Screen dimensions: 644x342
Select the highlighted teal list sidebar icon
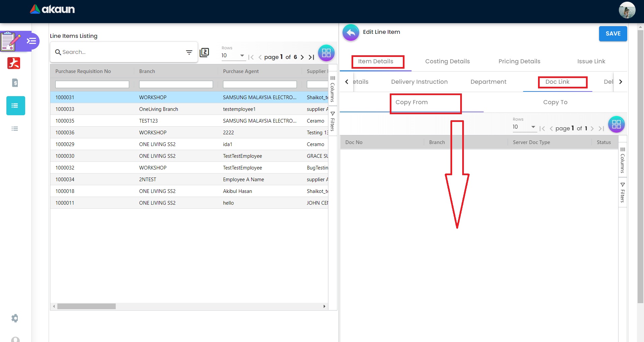pyautogui.click(x=15, y=106)
